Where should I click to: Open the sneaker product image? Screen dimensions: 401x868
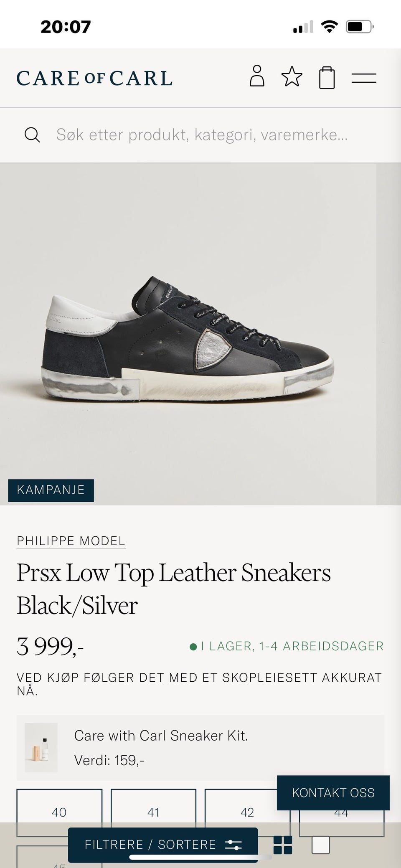188,334
